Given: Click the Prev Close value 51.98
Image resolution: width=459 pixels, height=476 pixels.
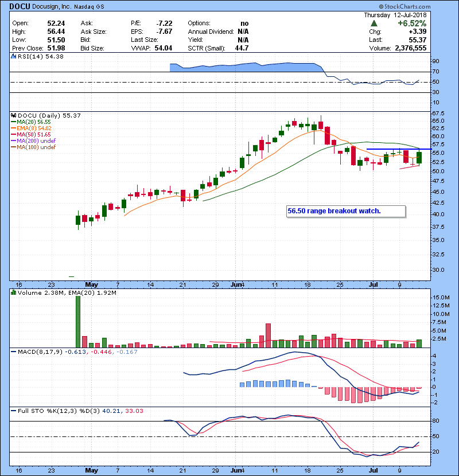Looking at the screenshot, I should (56, 48).
